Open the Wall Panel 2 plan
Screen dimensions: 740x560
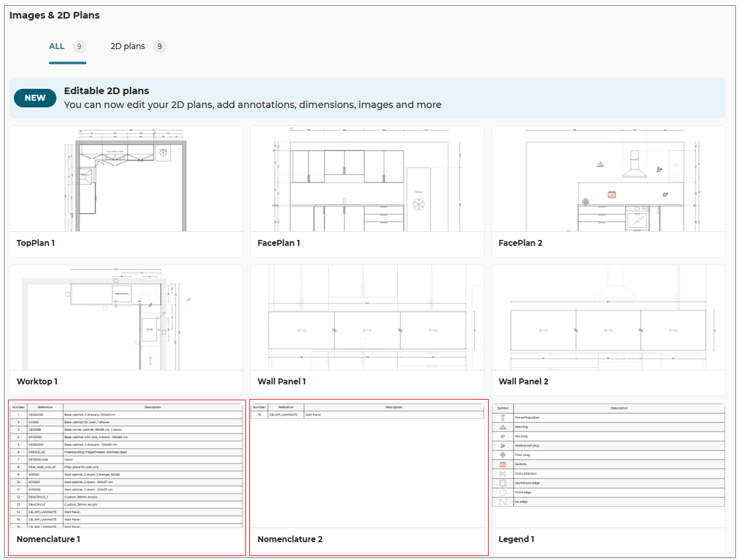607,317
